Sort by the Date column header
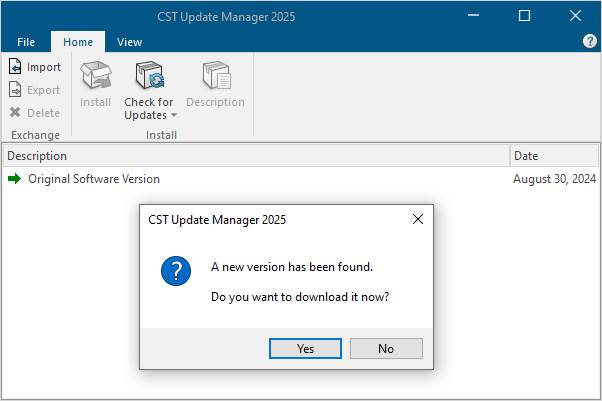Screen dimensions: 602x401 click(x=554, y=156)
